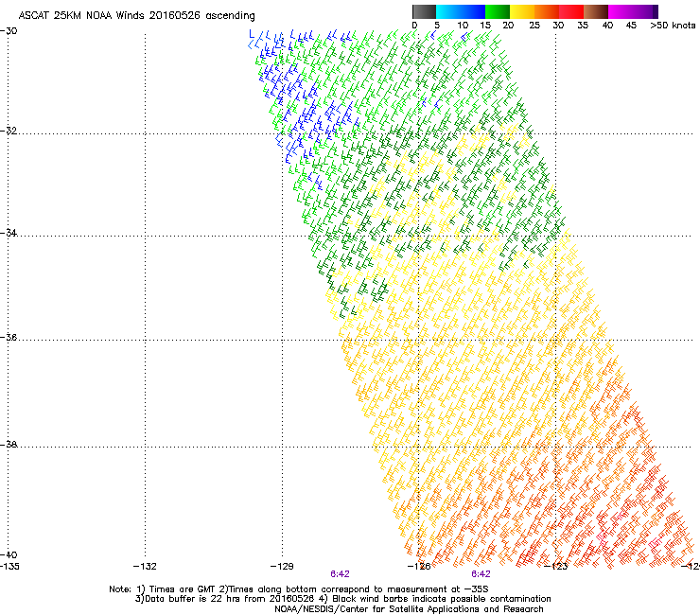Image resolution: width=700 pixels, height=615 pixels.
Task: Click the '>50 knots' legend label
Action: [x=673, y=26]
